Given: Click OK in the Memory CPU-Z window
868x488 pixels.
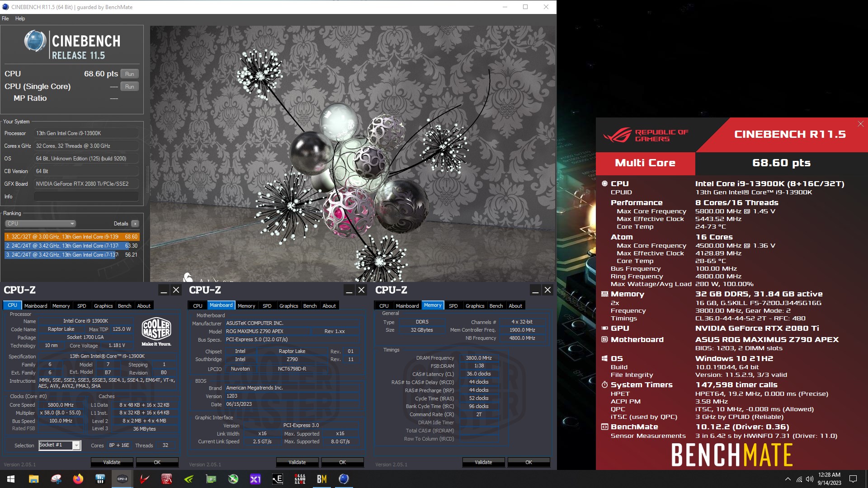Looking at the screenshot, I should click(529, 462).
